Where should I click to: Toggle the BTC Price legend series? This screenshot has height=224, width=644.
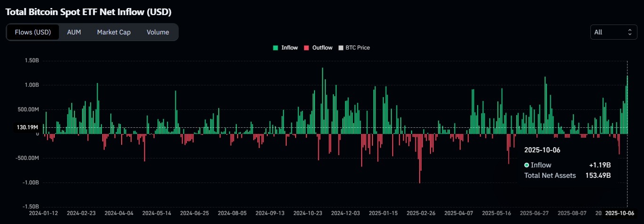(357, 48)
